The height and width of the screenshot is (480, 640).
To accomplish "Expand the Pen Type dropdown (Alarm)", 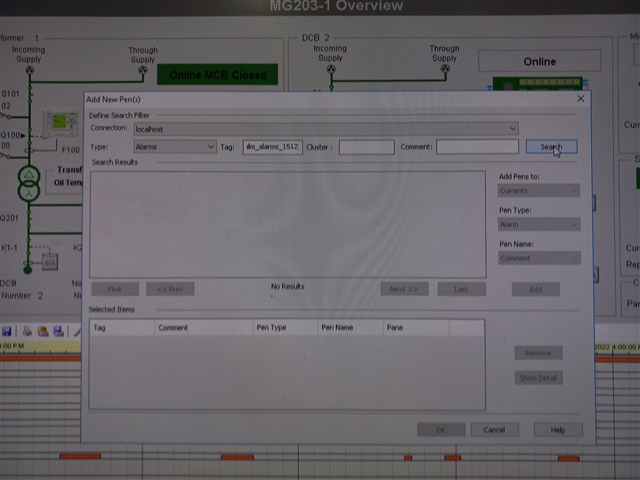I will click(539, 224).
